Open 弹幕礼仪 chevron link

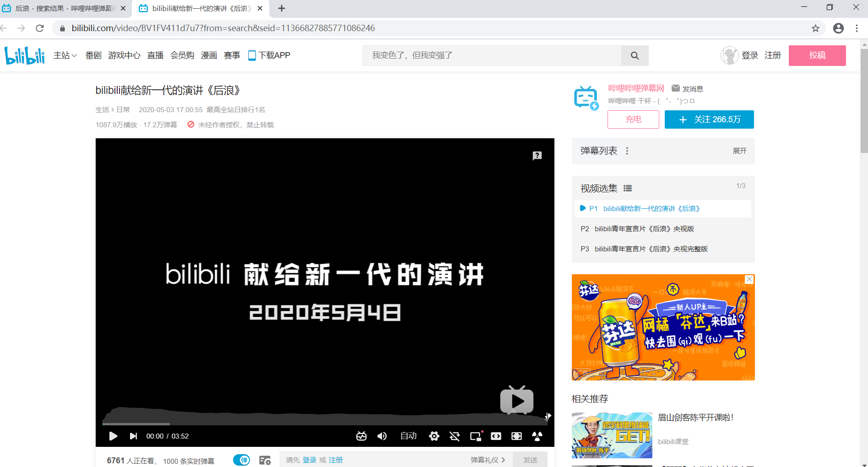488,460
